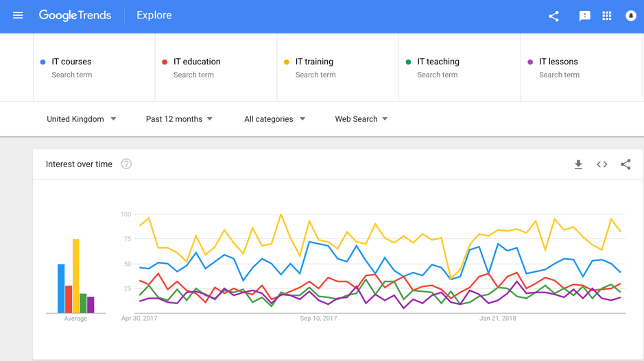Viewport: 644px width, 361px height.
Task: Open the Google apps grid
Action: click(x=607, y=16)
